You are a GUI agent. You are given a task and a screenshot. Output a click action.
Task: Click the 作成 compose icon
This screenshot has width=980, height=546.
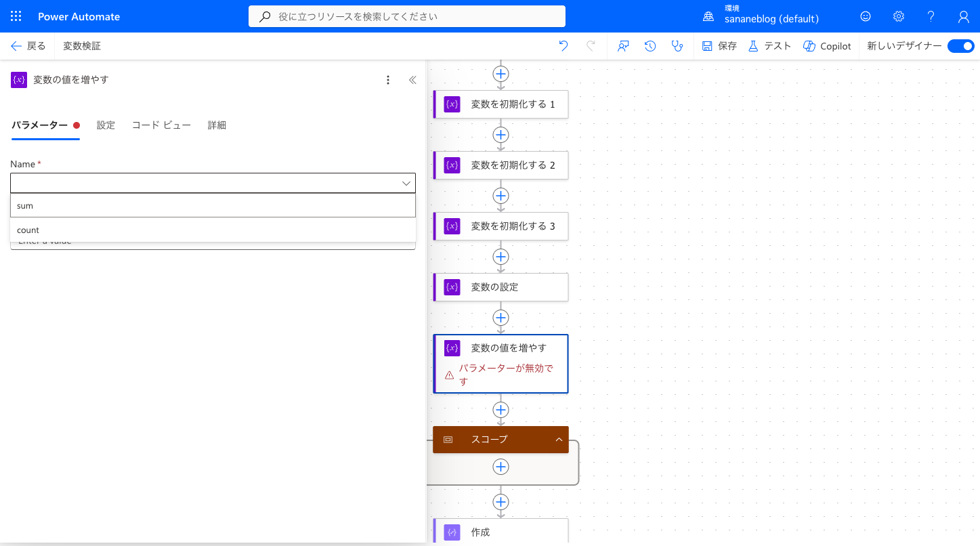tap(452, 532)
